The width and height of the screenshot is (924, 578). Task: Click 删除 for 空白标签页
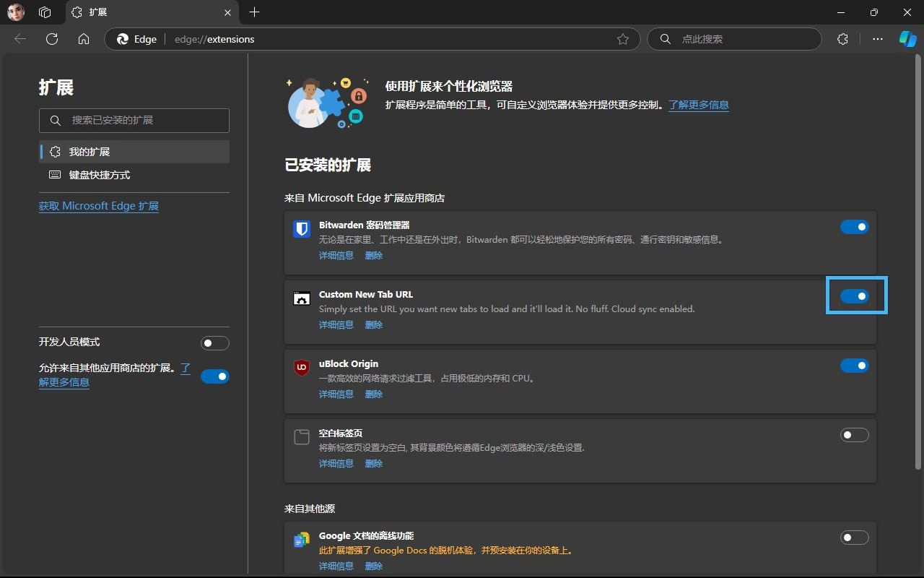(x=374, y=463)
